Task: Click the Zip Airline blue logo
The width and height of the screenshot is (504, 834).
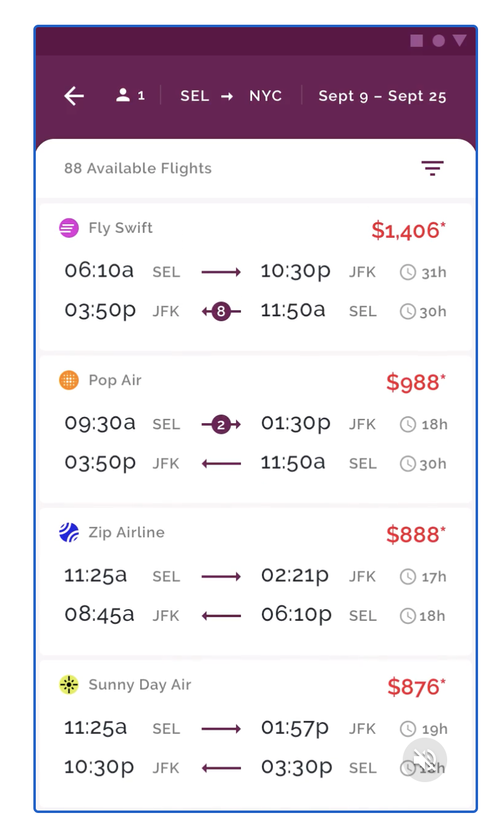Action: (69, 533)
